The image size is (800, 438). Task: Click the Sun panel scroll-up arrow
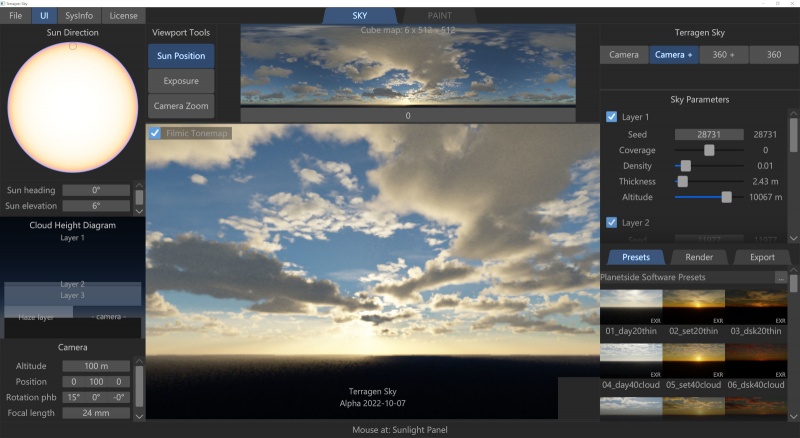pos(139,185)
